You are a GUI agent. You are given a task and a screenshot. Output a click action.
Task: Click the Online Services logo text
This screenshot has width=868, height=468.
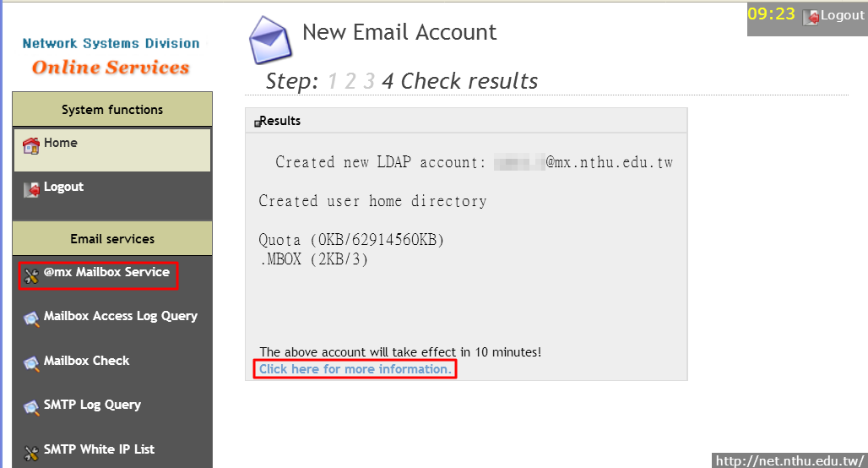[x=111, y=68]
